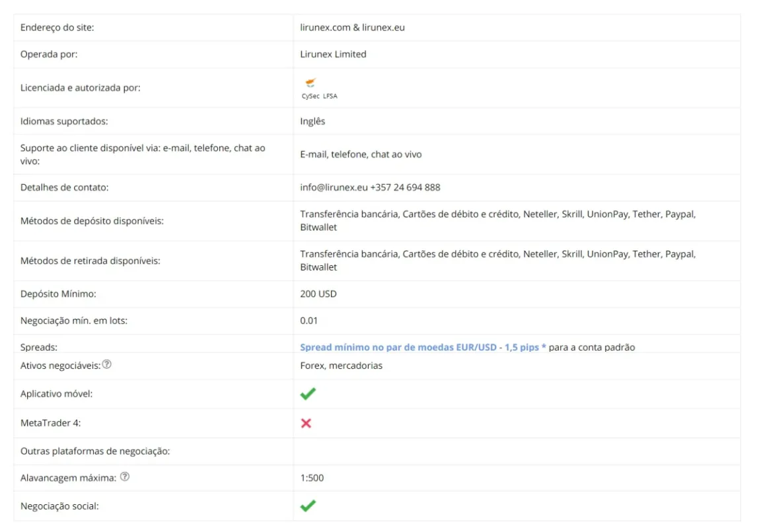This screenshot has height=532, width=757.
Task: Click red cross for MetaTrader 4
Action: click(x=306, y=423)
